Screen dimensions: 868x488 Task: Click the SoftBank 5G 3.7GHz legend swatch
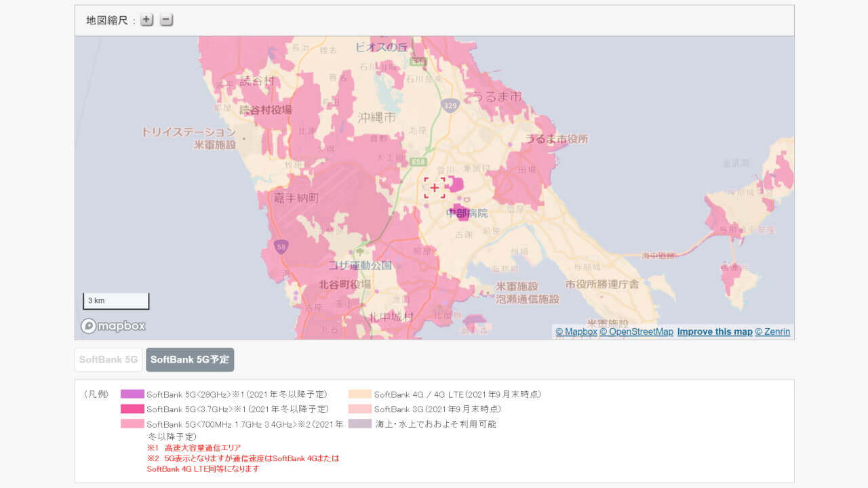[133, 409]
